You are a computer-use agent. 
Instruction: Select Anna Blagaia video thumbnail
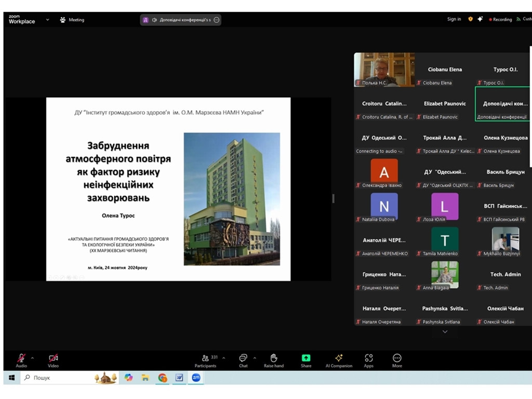click(445, 274)
